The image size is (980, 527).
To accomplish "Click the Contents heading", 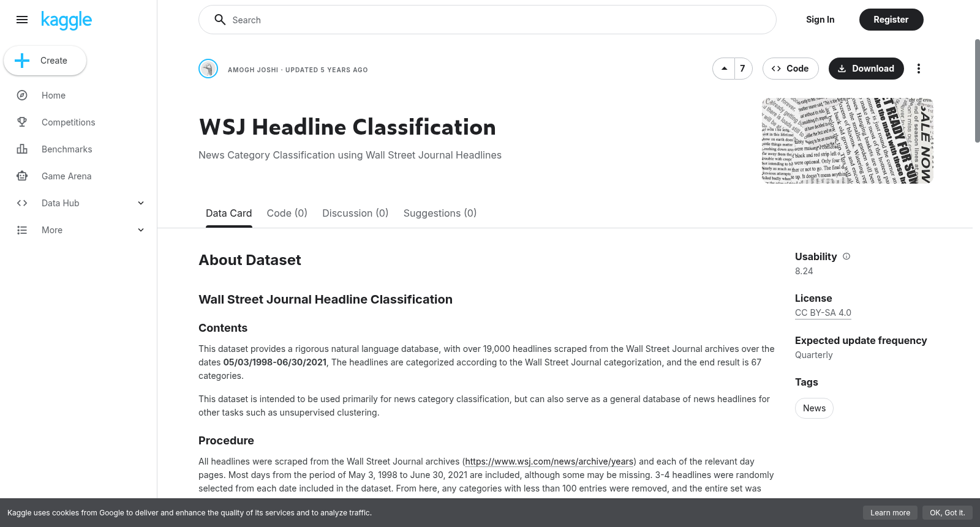I will click(223, 328).
